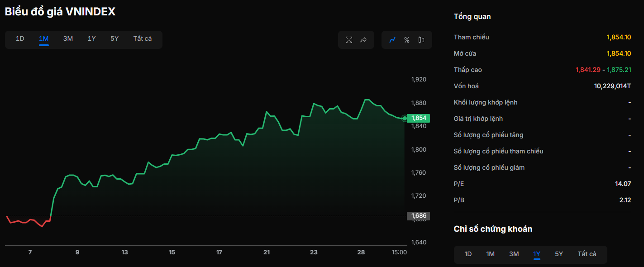Screen dimensions: 644x267
Task: Click the date 9 on x-axis
Action: click(77, 252)
